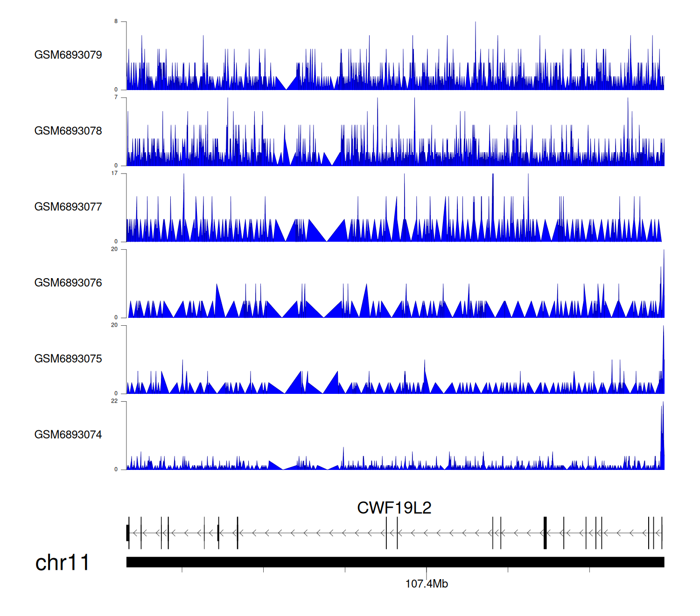This screenshot has width=700, height=616.
Task: Select the GSM6893074 track label
Action: pyautogui.click(x=68, y=435)
